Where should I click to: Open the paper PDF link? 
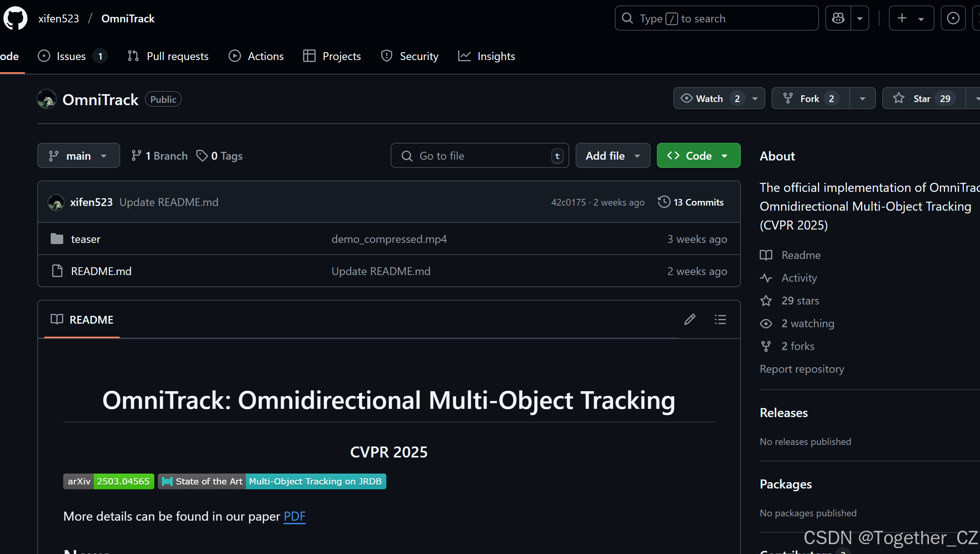point(294,516)
